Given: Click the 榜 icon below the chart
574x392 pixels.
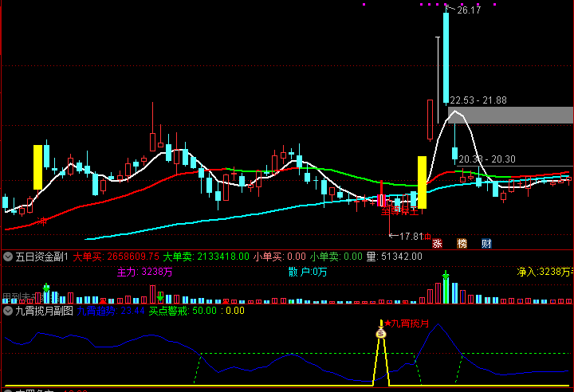Looking at the screenshot, I should tap(462, 244).
